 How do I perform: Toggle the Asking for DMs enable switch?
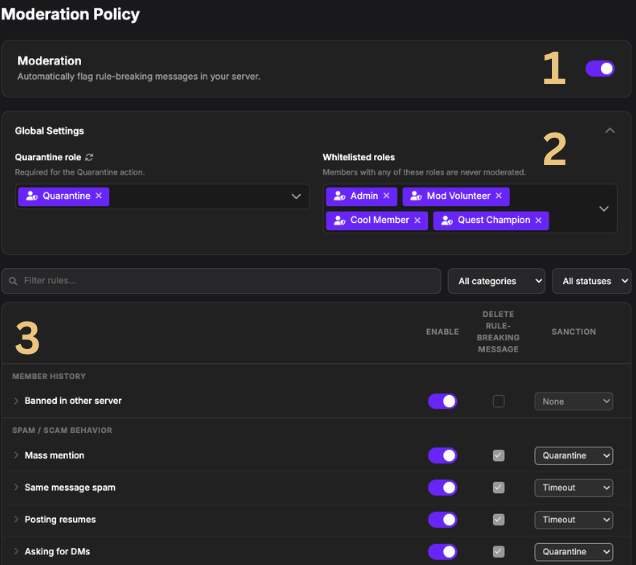click(443, 552)
